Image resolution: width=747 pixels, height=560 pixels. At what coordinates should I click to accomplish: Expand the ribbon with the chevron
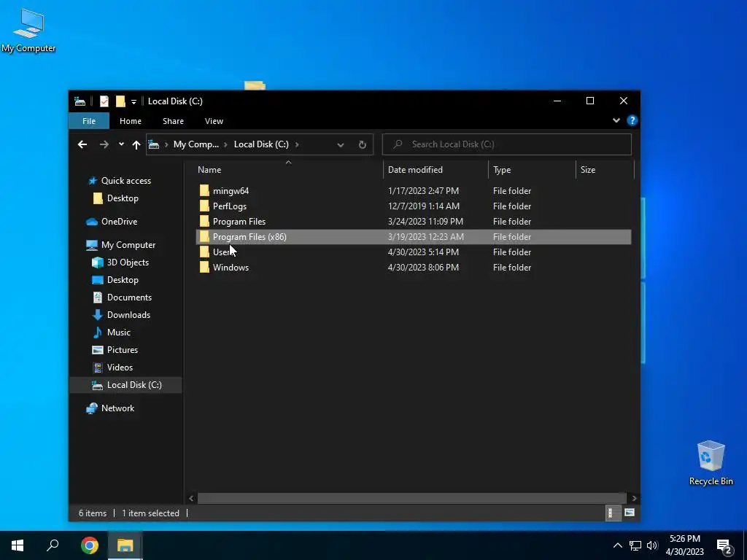[x=616, y=120]
